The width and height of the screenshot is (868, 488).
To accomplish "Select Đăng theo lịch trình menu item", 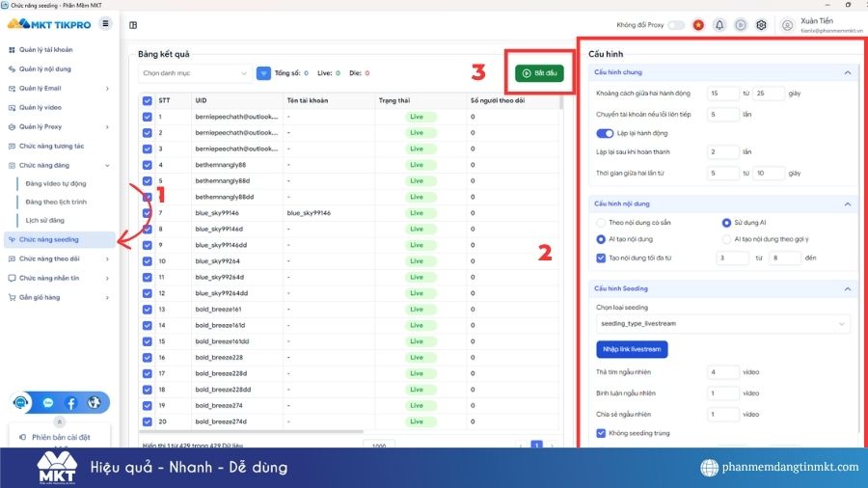I will point(56,202).
